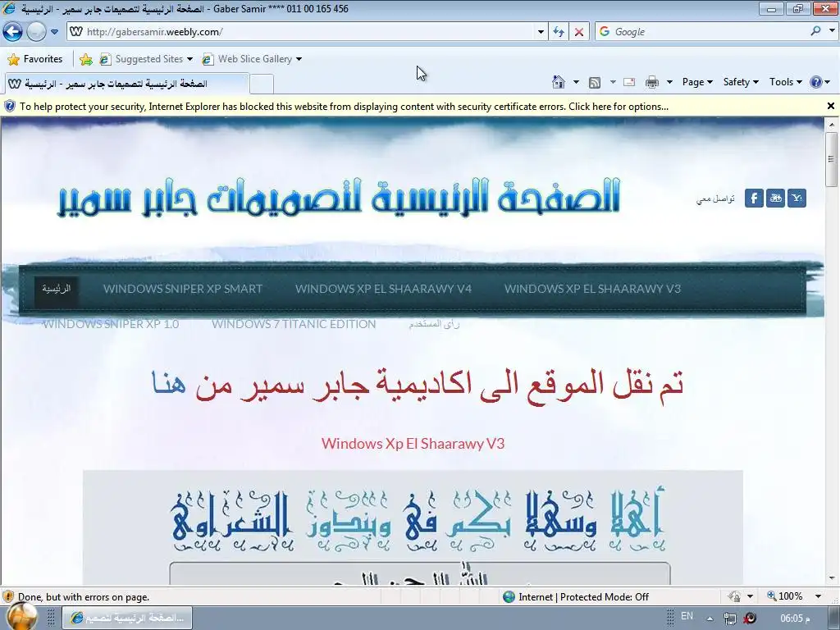
Task: Expand the address bar history dropdown
Action: click(x=541, y=32)
